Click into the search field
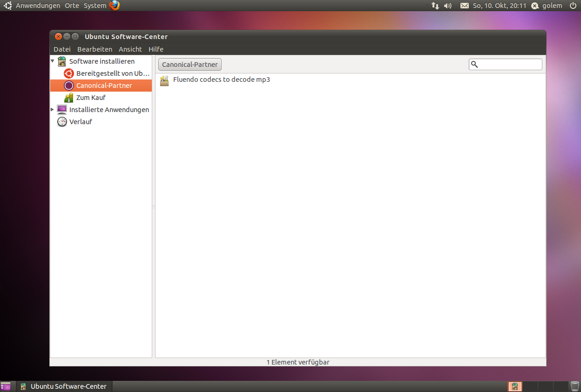Image resolution: width=581 pixels, height=392 pixels. (506, 65)
